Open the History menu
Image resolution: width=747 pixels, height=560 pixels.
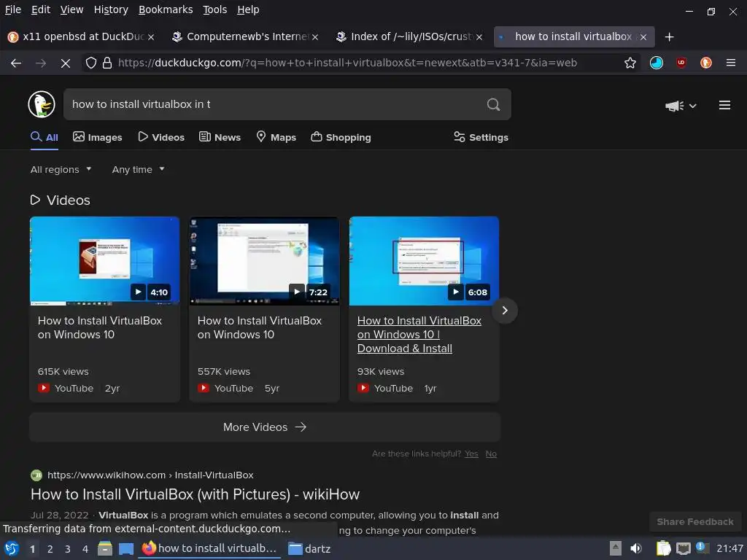click(x=111, y=10)
